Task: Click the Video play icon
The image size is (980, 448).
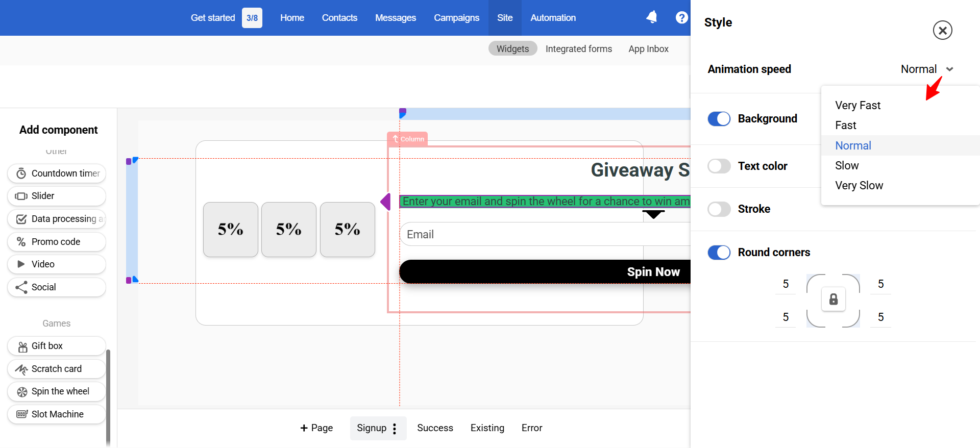Action: click(21, 264)
